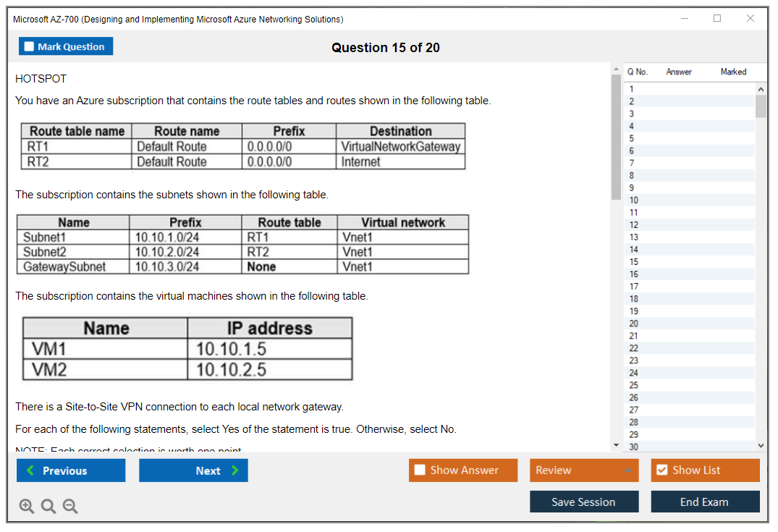This screenshot has width=778, height=532.
Task: Maximize the exam window
Action: 717,19
